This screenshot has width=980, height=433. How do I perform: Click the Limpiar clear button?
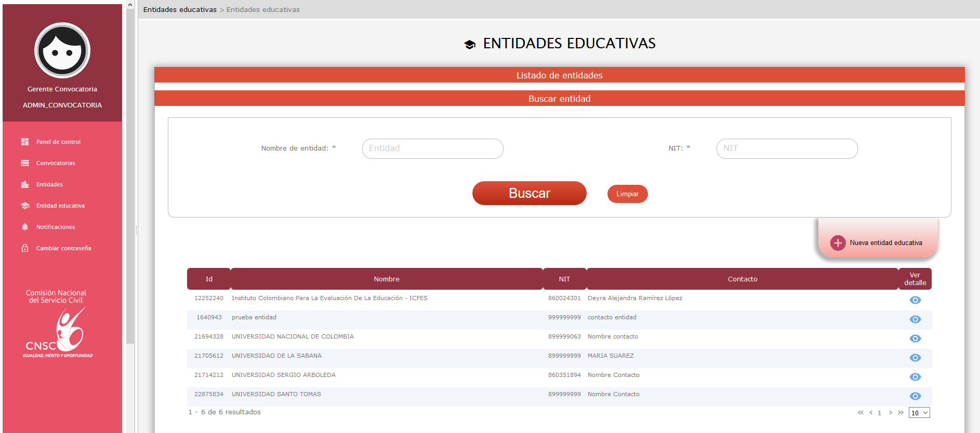pos(627,194)
